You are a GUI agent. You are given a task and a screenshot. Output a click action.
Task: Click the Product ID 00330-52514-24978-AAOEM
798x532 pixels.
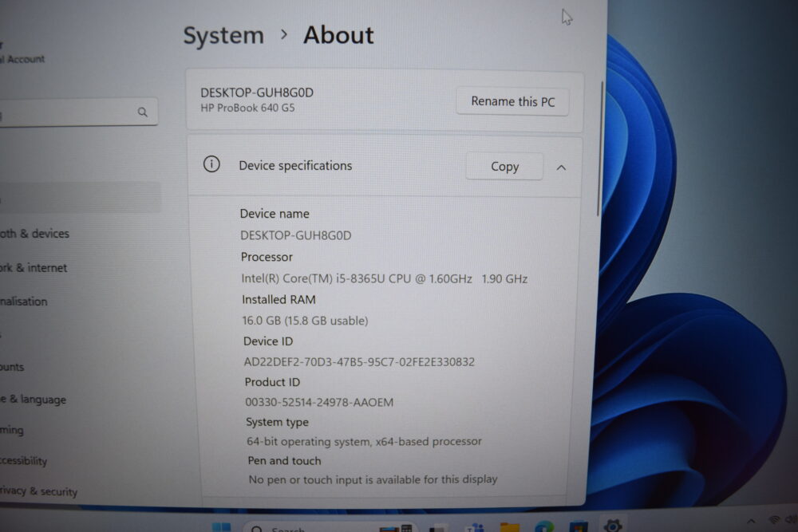point(319,402)
